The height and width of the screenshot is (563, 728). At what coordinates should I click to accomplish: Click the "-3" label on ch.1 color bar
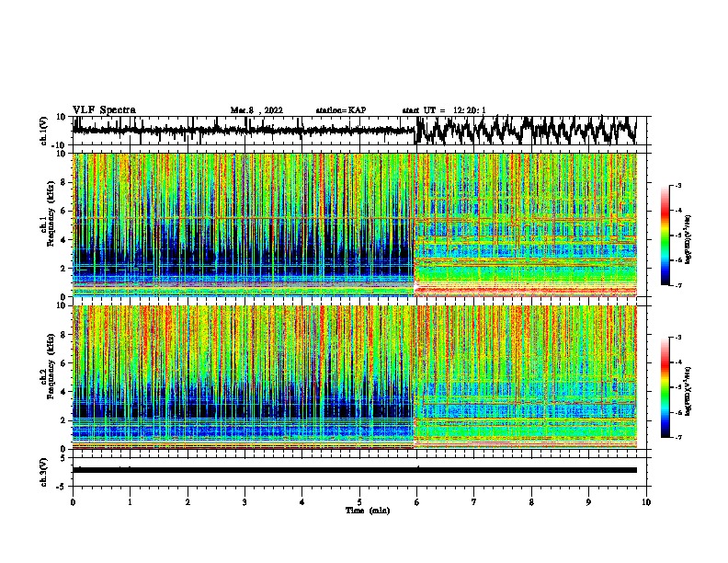tap(678, 185)
